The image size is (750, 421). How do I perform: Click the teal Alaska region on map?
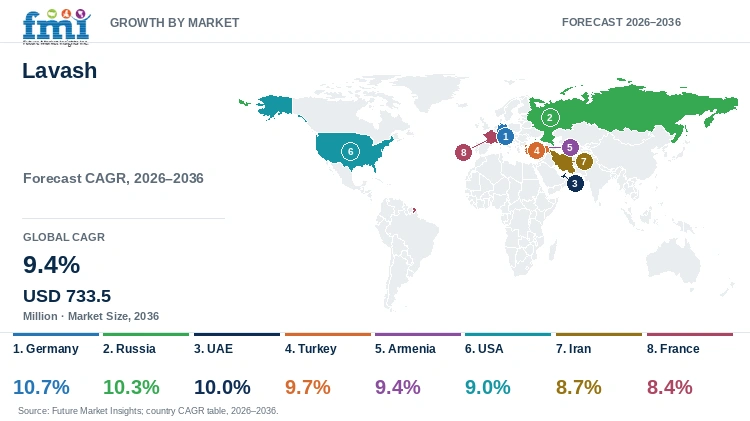pyautogui.click(x=276, y=106)
